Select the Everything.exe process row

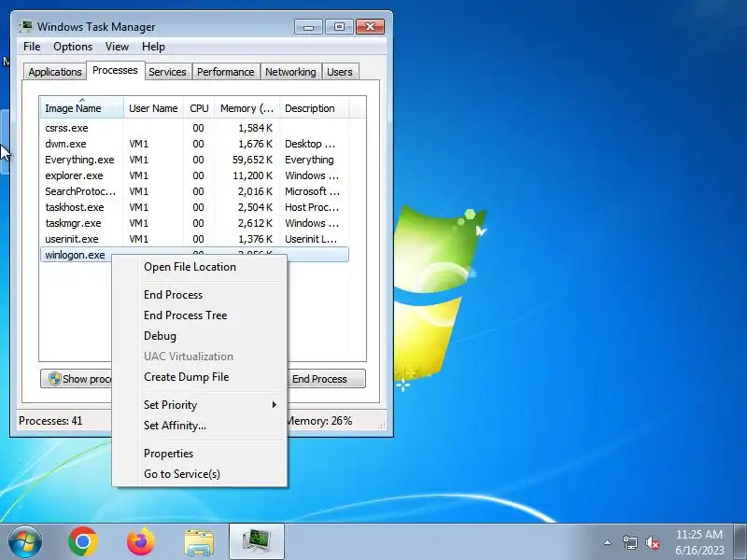194,160
